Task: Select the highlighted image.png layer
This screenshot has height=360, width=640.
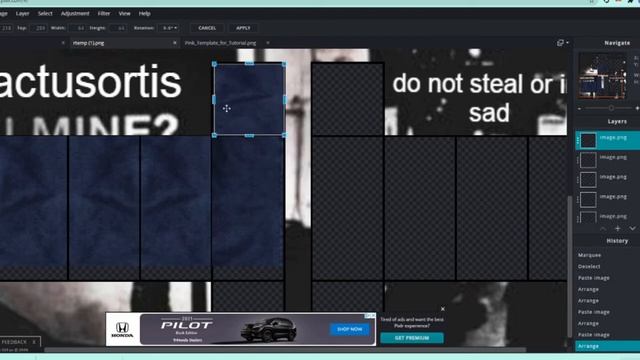Action: coord(608,140)
